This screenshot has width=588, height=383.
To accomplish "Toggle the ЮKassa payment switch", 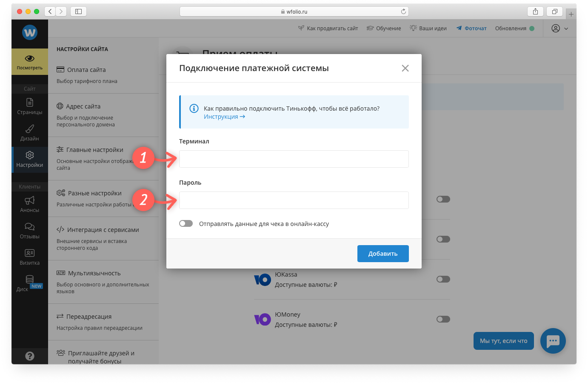I will [443, 279].
